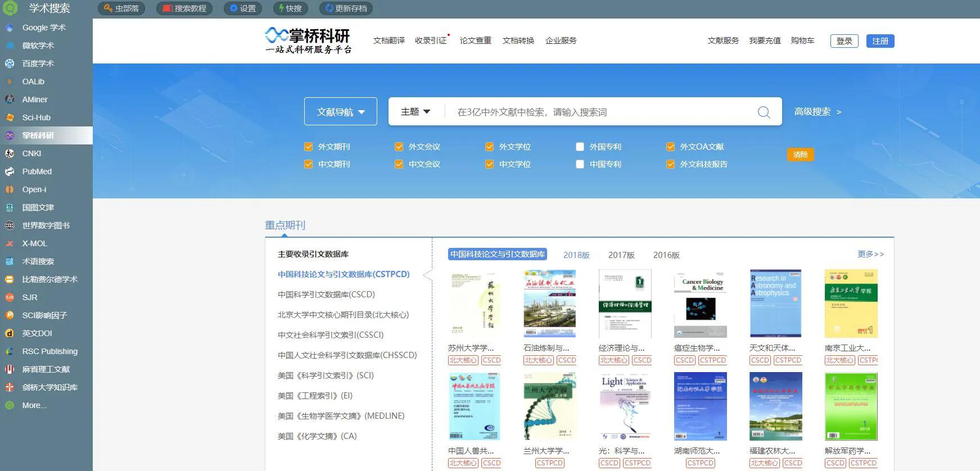Toggle 中文会议 checkbox
Screen dimensions: 980x471
point(399,164)
